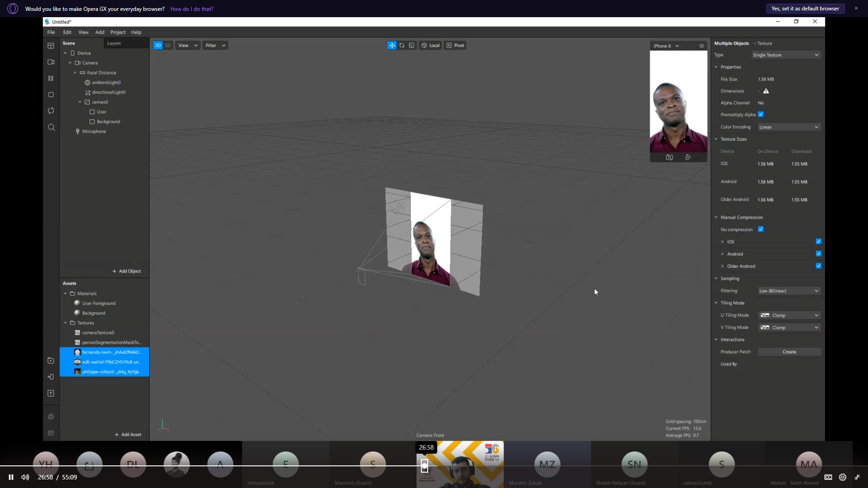Toggle the Android compression checkbox
This screenshot has height=488, width=868.
tap(818, 253)
